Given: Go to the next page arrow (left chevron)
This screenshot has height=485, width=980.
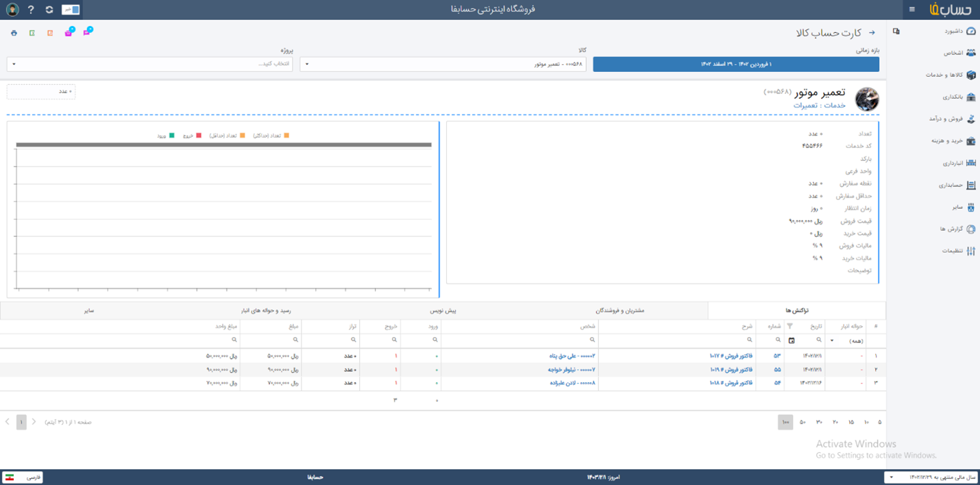Looking at the screenshot, I should (8, 422).
